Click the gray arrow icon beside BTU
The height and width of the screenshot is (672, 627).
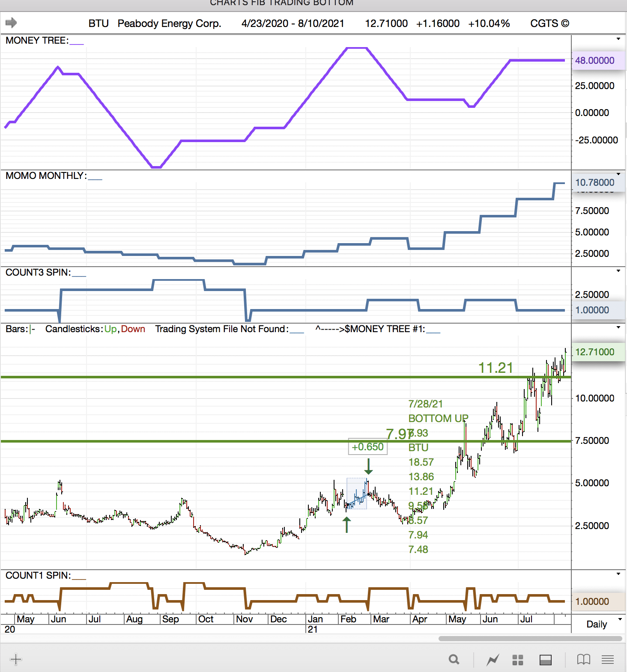(11, 23)
